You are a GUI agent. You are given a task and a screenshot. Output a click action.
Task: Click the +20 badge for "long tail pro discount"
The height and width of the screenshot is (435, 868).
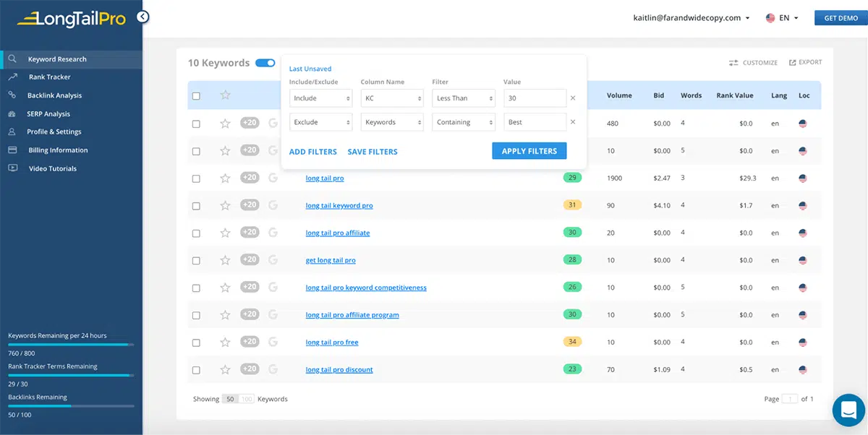tap(250, 369)
